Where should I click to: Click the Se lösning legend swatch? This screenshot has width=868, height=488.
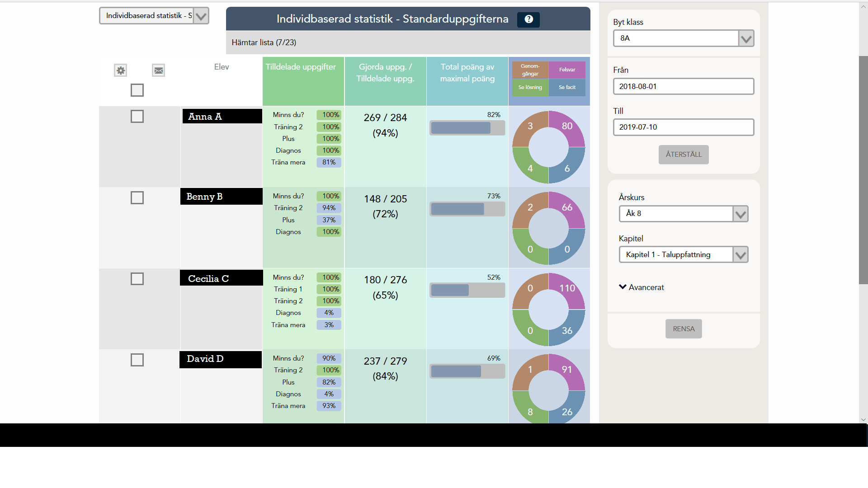click(x=530, y=87)
